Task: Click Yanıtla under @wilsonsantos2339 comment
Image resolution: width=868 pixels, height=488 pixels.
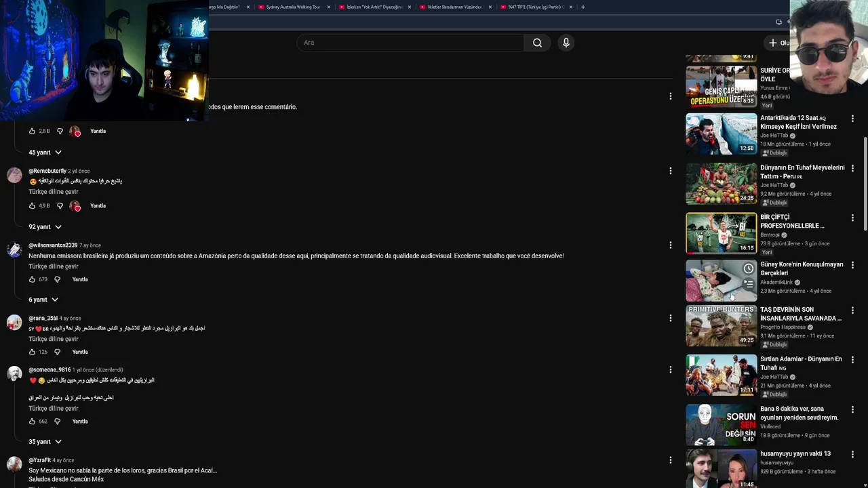Action: [80, 279]
